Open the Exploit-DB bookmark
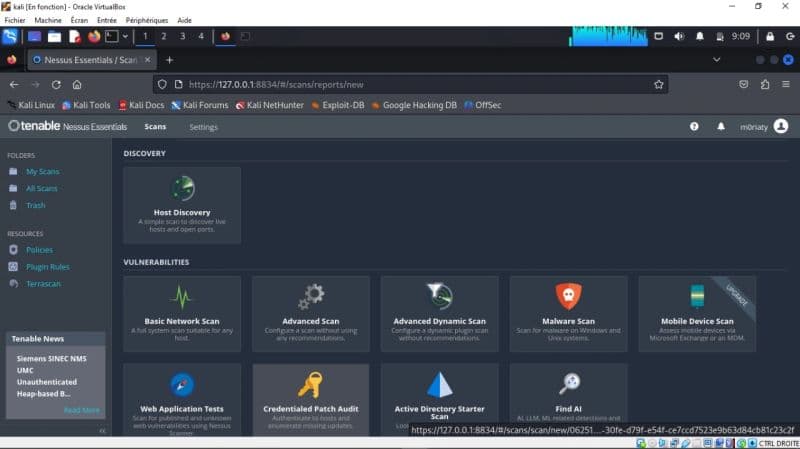Screen dimensions: 800x449 (x=338, y=105)
